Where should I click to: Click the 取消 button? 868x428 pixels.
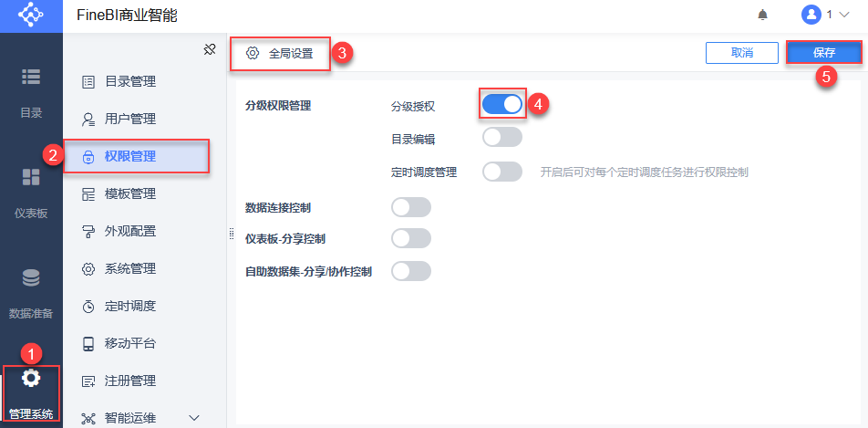coord(742,53)
